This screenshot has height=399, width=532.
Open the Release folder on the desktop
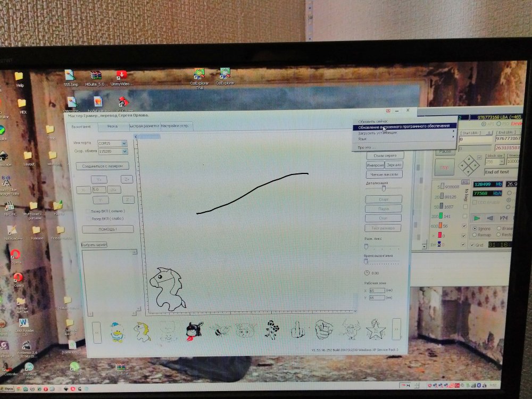pos(37,233)
